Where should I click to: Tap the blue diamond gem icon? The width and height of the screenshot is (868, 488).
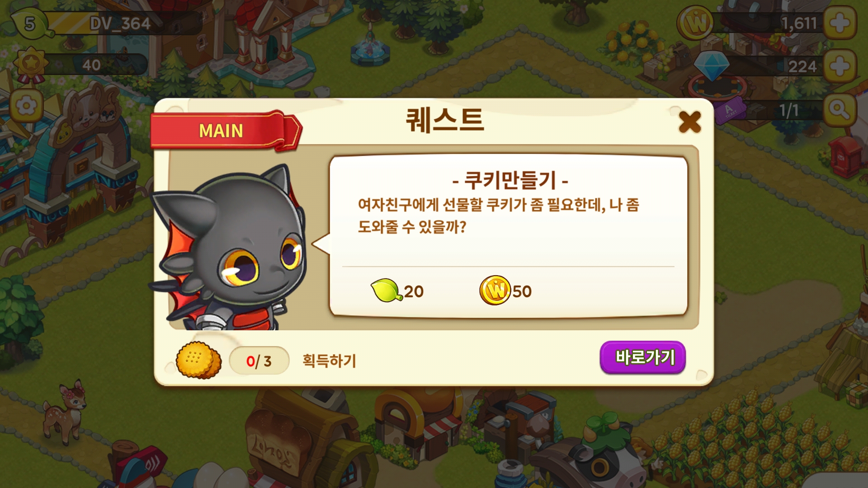[711, 66]
